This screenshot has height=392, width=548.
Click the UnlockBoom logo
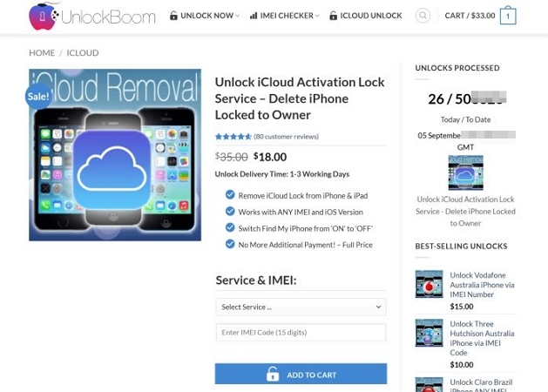(x=91, y=16)
